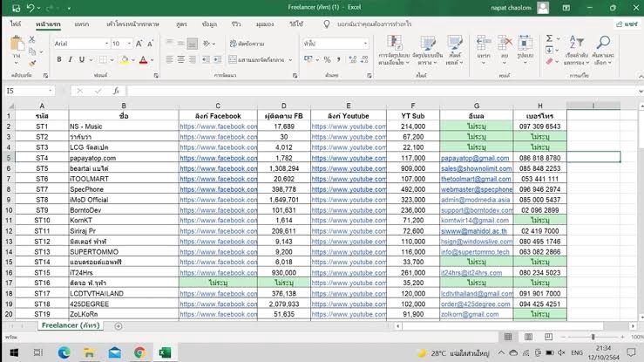
Task: Click the increase indent icon
Action: coord(217,60)
